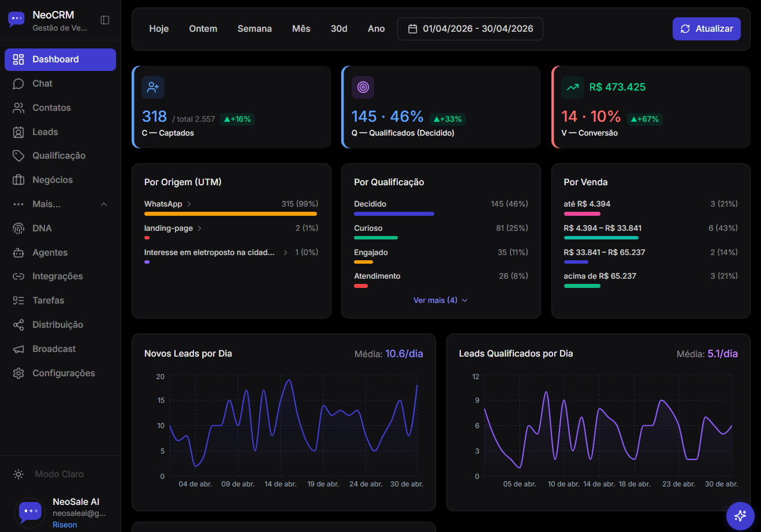Open the Riseon link under profile
Viewport: 761px width, 532px height.
click(65, 524)
